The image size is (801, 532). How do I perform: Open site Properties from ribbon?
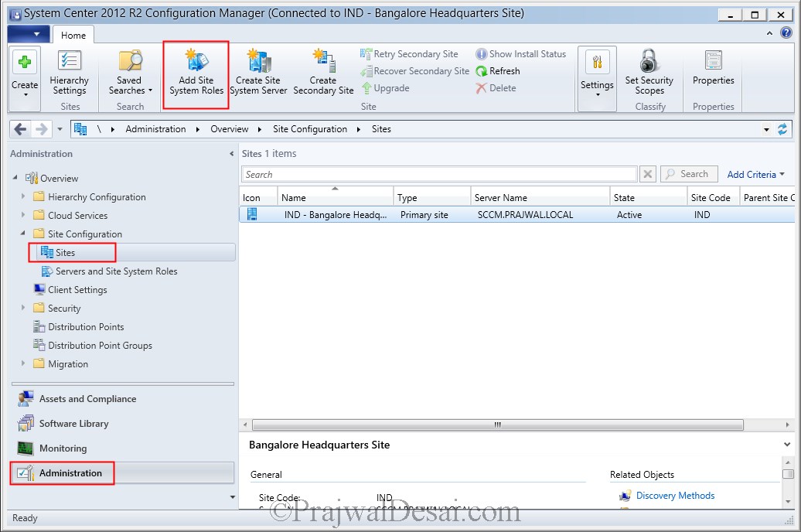pyautogui.click(x=713, y=68)
